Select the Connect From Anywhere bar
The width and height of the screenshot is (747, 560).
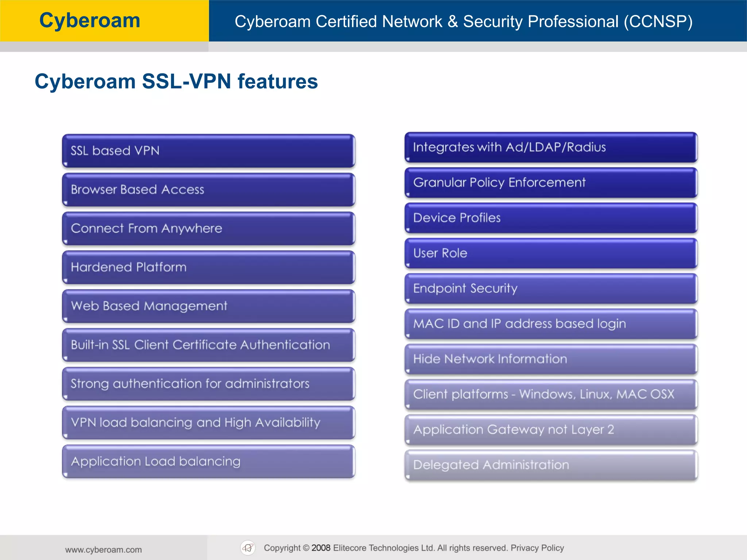coord(209,229)
